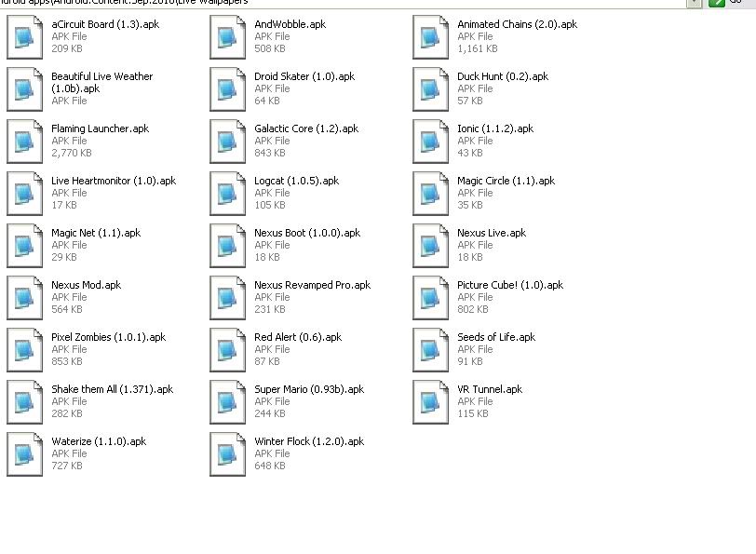756x554 pixels.
Task: Select the Seeds of Life.apk file icon
Action: pyautogui.click(x=430, y=349)
